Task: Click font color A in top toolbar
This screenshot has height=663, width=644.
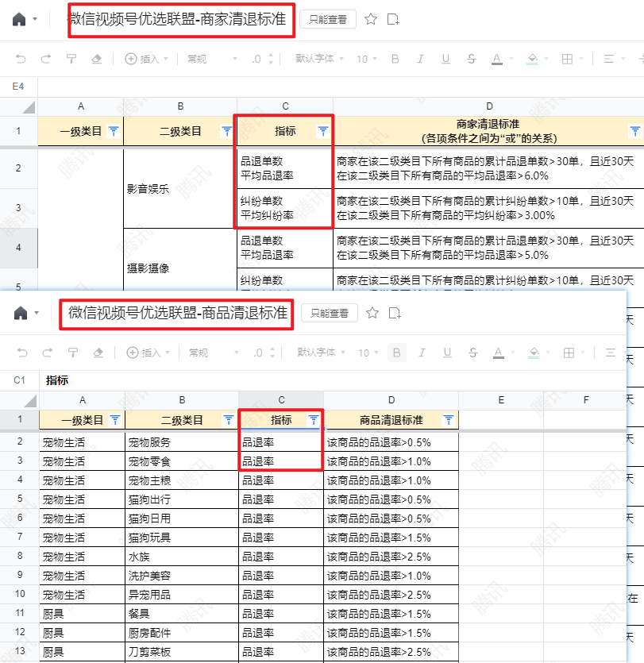Action: tap(497, 59)
